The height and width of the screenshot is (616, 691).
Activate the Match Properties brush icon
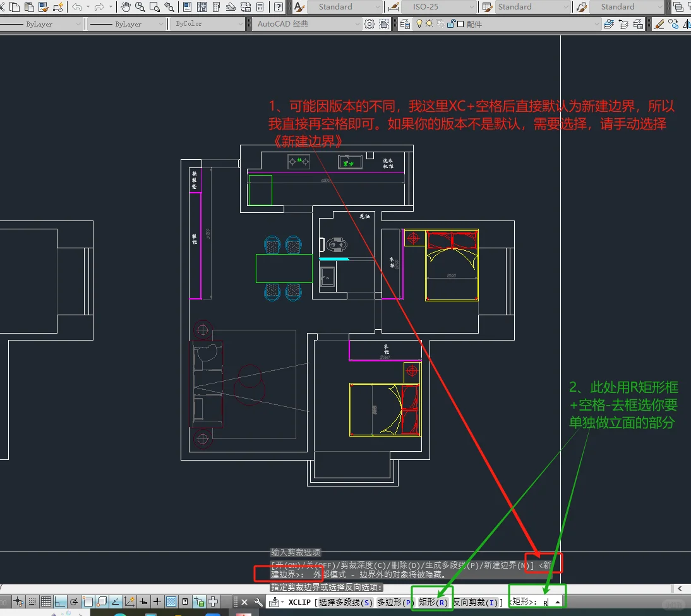tap(44, 6)
